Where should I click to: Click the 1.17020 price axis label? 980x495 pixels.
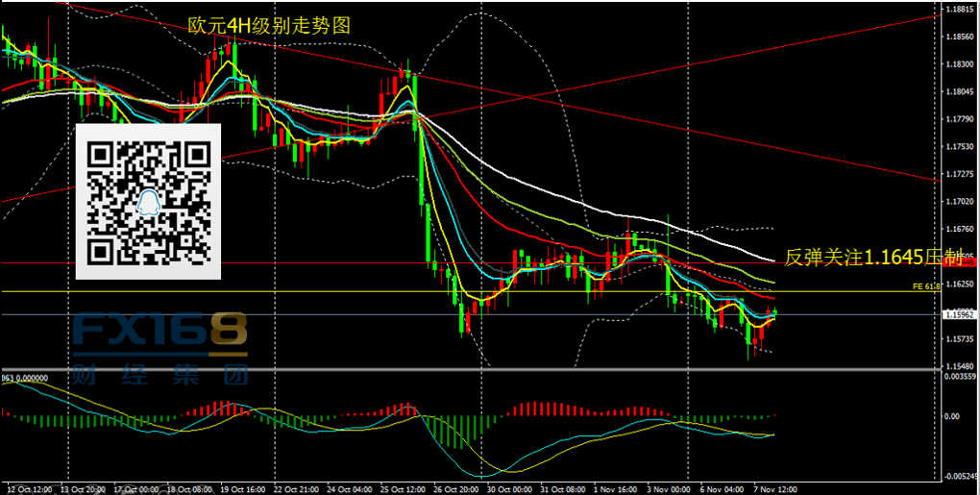957,202
